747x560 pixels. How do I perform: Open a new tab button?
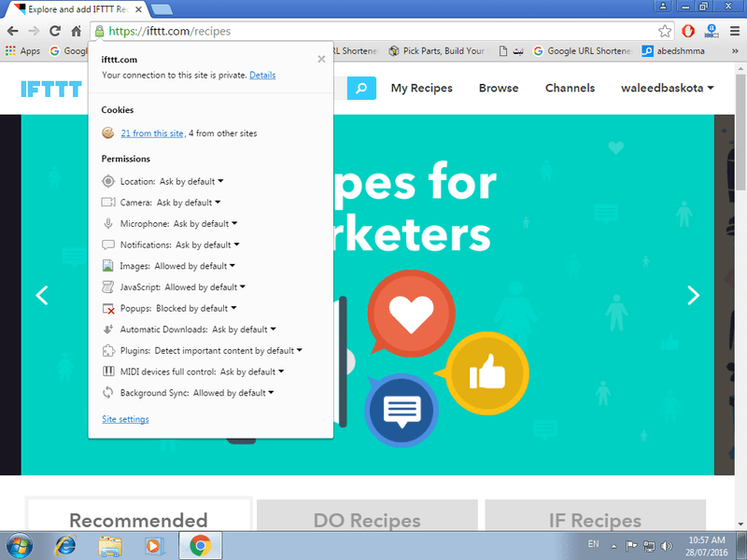pos(162,9)
